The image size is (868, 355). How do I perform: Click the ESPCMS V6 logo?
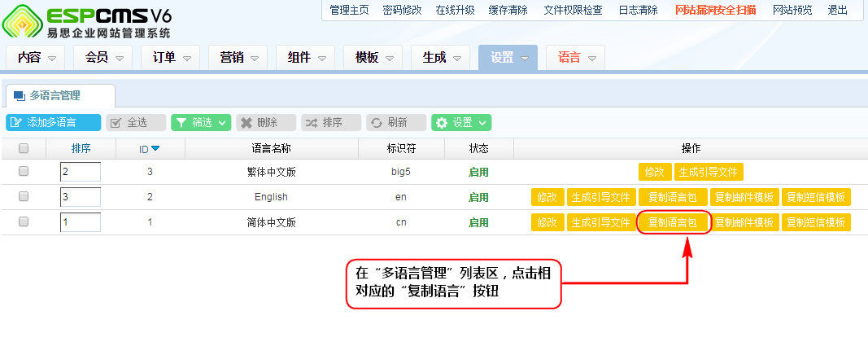[87, 21]
